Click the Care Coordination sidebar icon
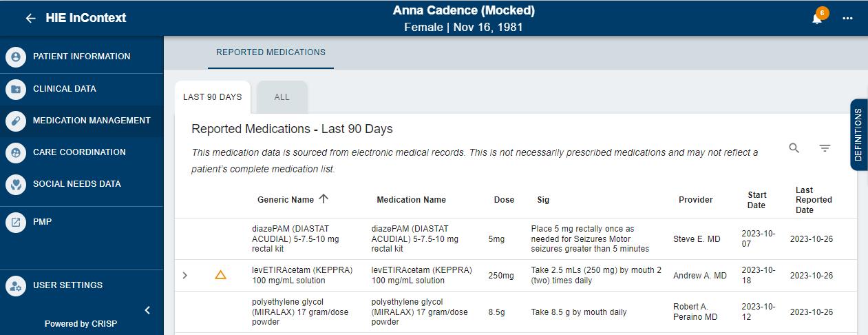Screen dimensions: 868x335 [x=16, y=152]
